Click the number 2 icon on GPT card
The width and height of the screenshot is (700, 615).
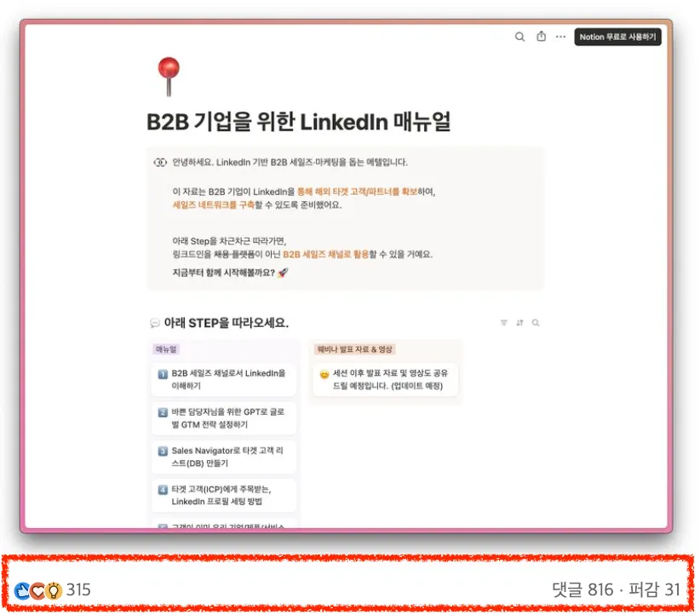[163, 412]
